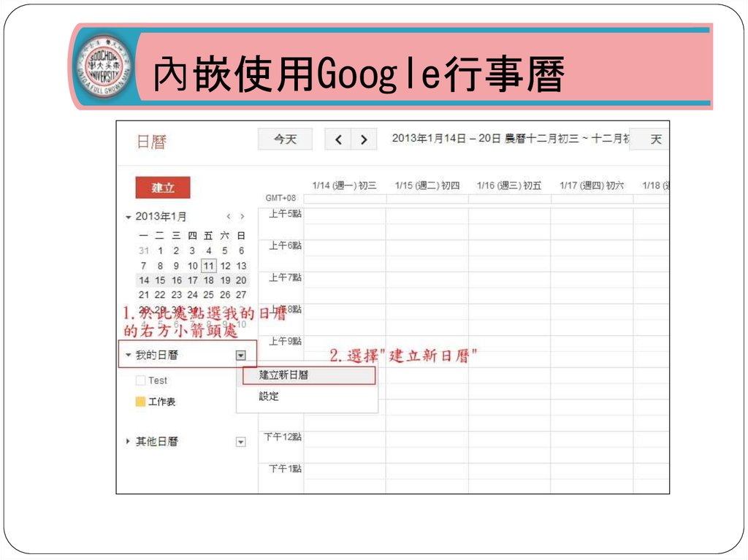Image resolution: width=748 pixels, height=560 pixels.
Task: Show previous month in mini calendar
Action: 229,217
